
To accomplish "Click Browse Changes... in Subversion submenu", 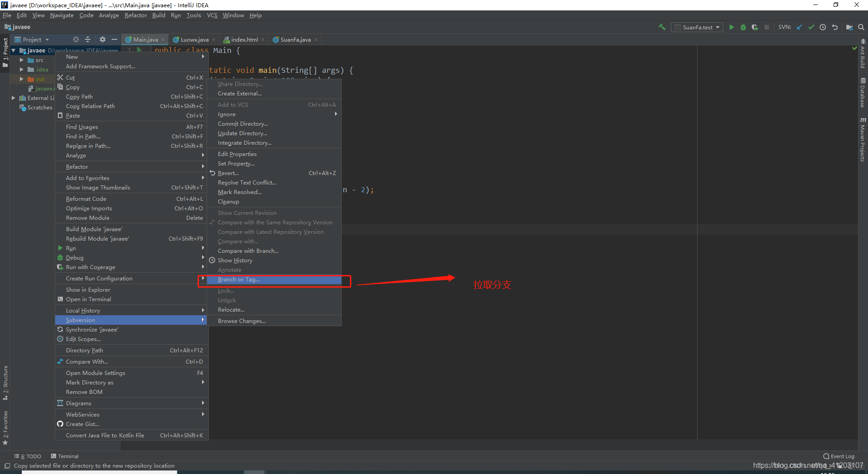I will click(274, 321).
